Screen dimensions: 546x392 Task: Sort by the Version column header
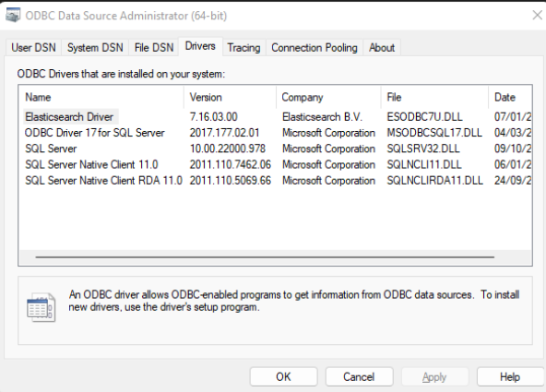230,97
